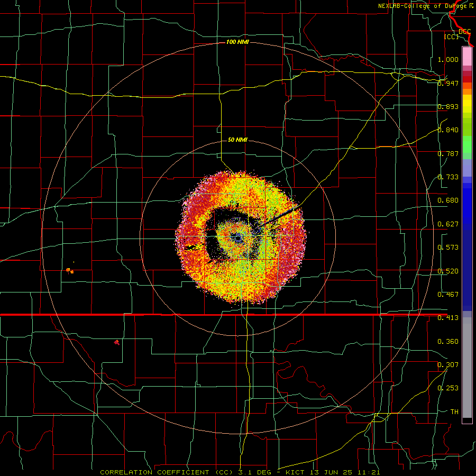Click the 0.573 legend value
Viewport: 476px width, 476px height.
click(448, 248)
